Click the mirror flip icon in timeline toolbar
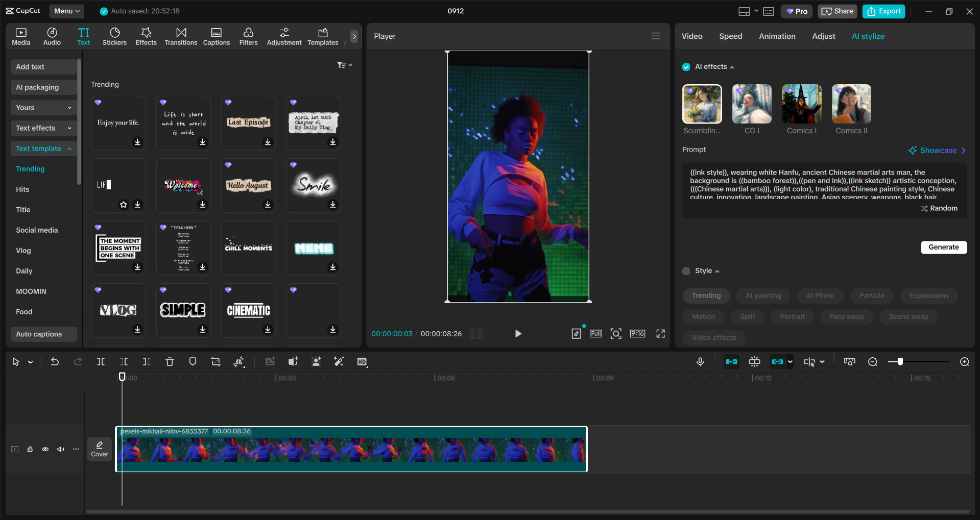 pos(238,362)
